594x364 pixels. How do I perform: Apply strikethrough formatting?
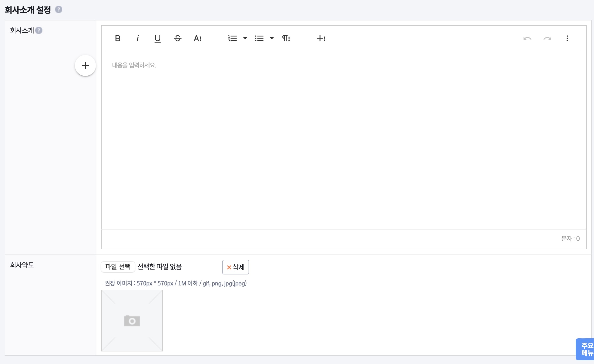click(177, 38)
